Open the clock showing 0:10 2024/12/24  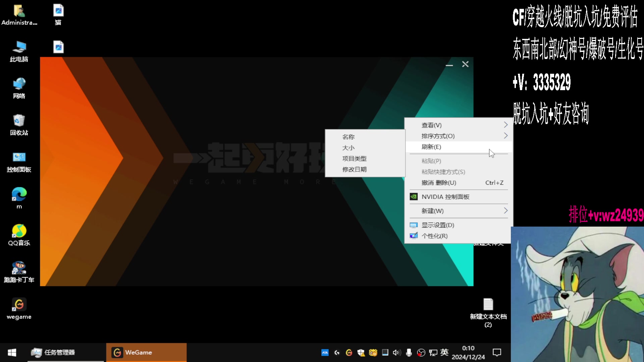(x=468, y=353)
